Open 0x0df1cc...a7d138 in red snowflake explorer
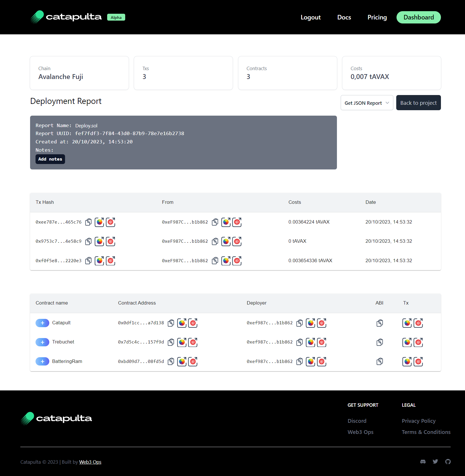 (193, 323)
